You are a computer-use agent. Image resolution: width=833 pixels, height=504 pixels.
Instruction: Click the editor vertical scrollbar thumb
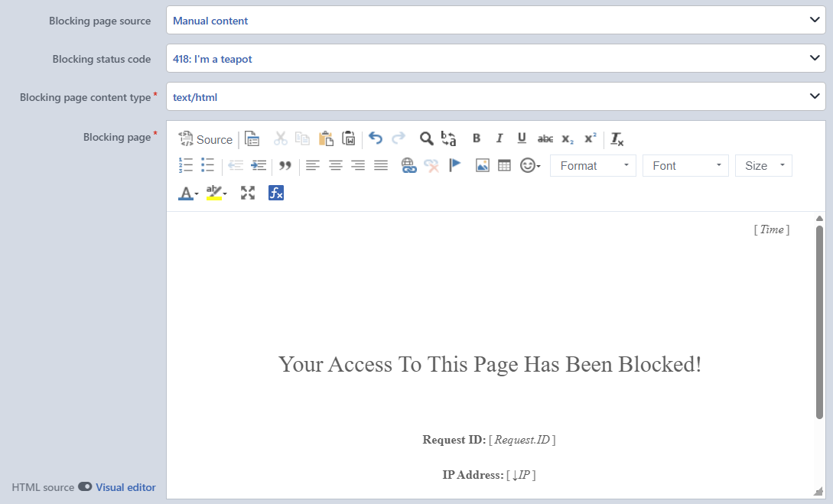click(x=819, y=322)
